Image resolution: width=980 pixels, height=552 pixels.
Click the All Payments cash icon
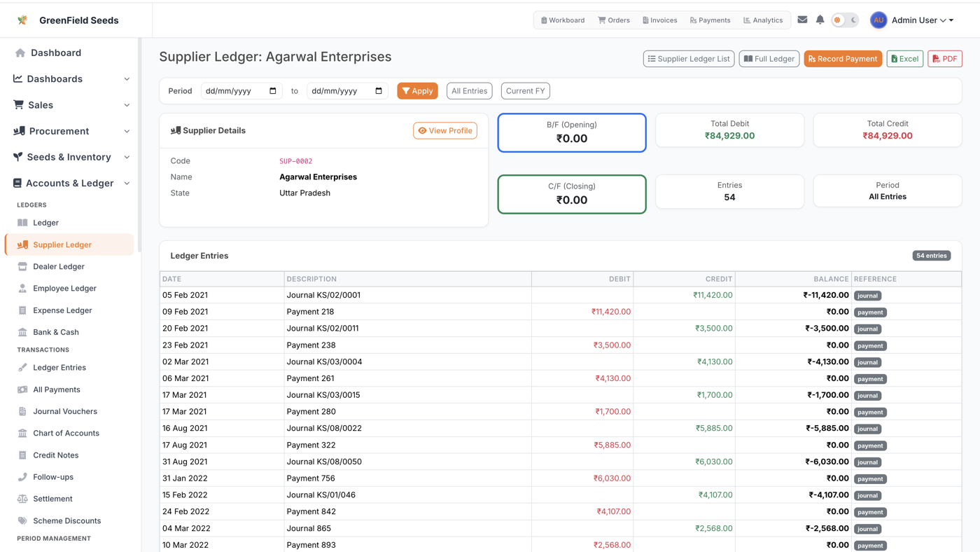[22, 389]
